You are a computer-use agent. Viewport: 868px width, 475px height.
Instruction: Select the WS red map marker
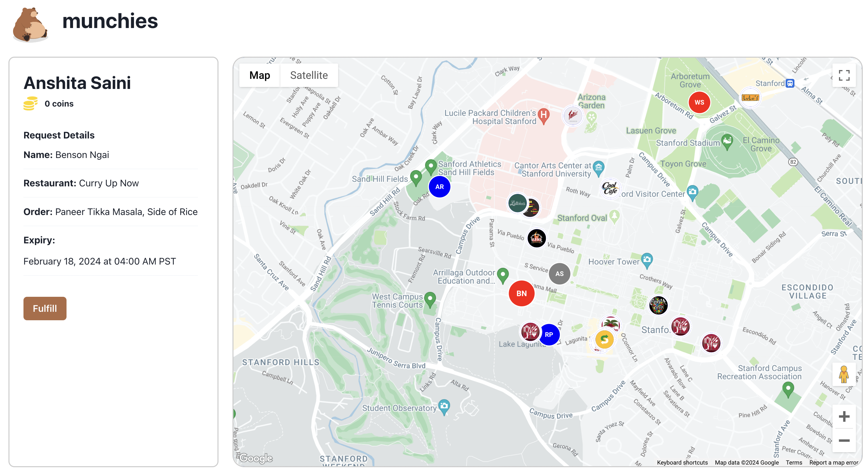coord(699,102)
